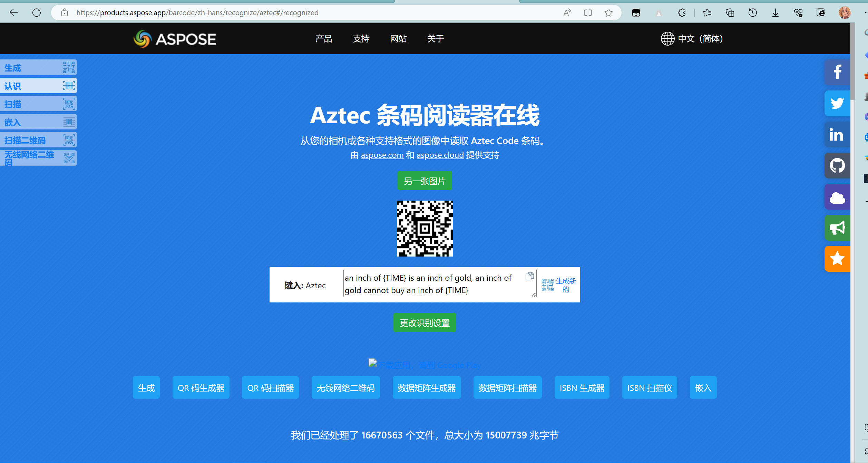Viewport: 868px width, 463px height.
Task: Click the 更改识别设置 button
Action: (x=425, y=323)
